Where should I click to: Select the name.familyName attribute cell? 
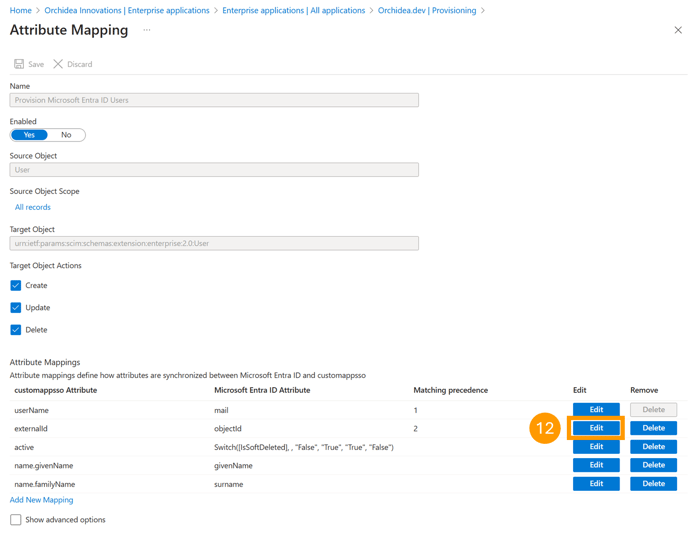coord(45,484)
